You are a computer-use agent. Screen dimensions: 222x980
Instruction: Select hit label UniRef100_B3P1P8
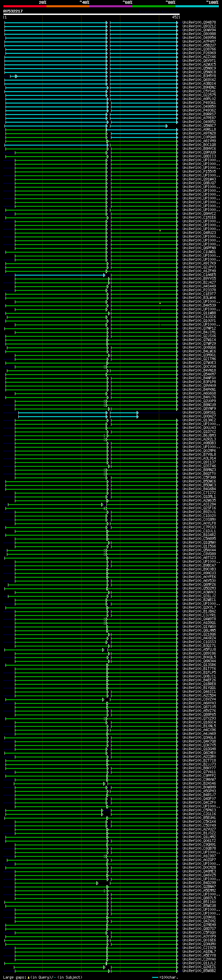point(199,382)
